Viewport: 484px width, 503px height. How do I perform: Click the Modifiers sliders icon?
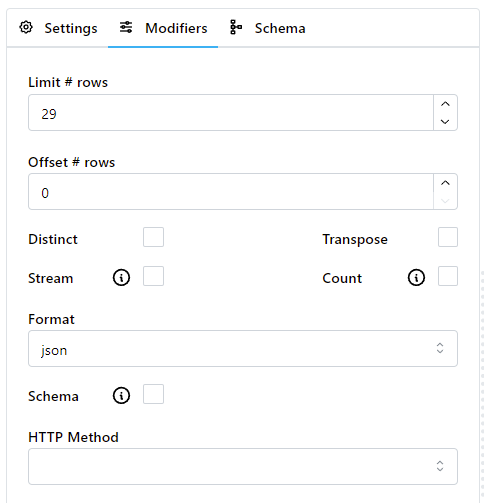126,27
